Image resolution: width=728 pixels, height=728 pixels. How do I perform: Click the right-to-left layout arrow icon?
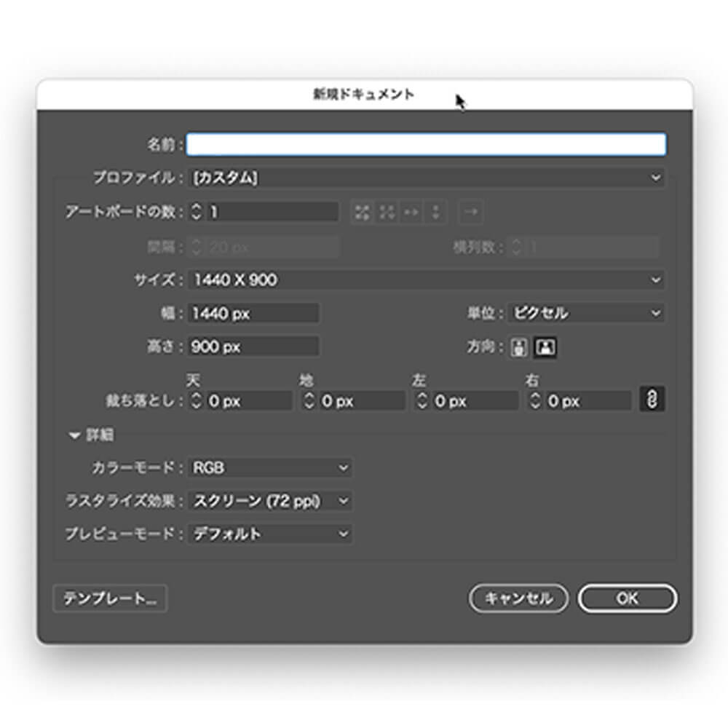471,212
